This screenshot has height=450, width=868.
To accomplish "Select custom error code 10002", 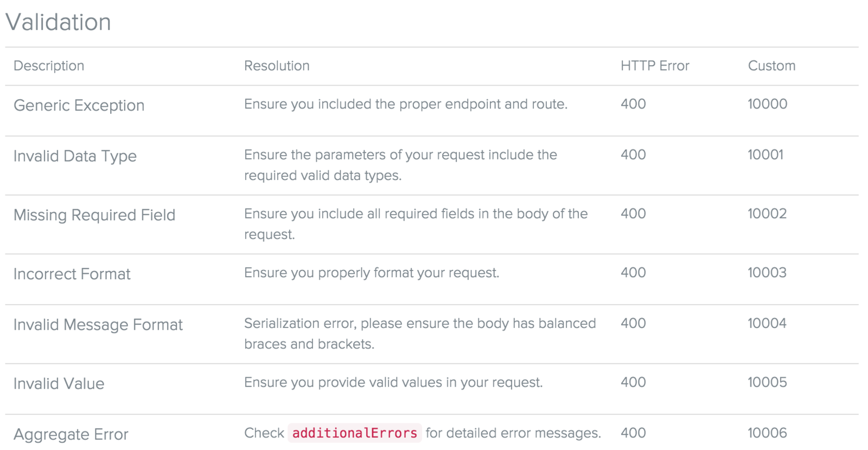I will pos(767,214).
